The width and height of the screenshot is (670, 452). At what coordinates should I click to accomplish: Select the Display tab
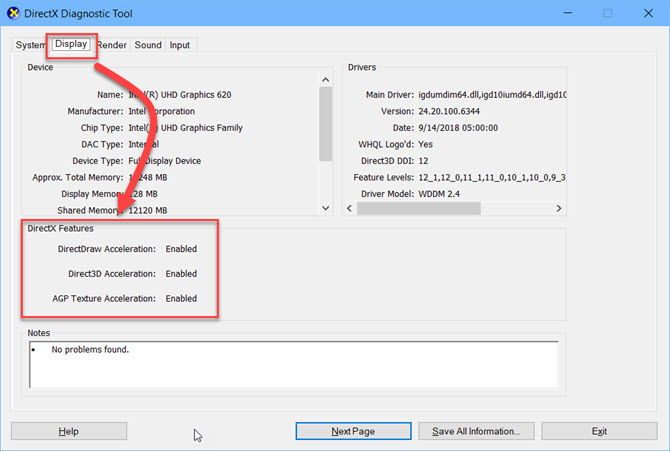(71, 44)
